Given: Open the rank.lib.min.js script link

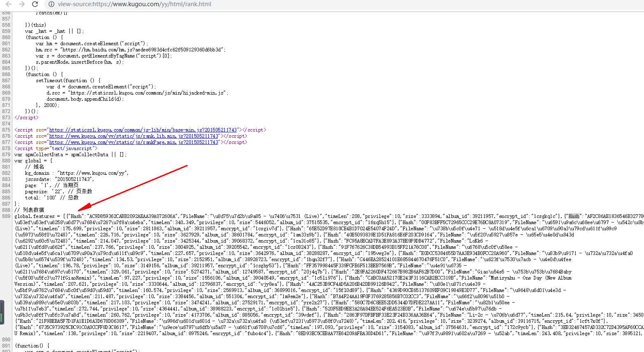Looking at the screenshot, I should (x=134, y=136).
